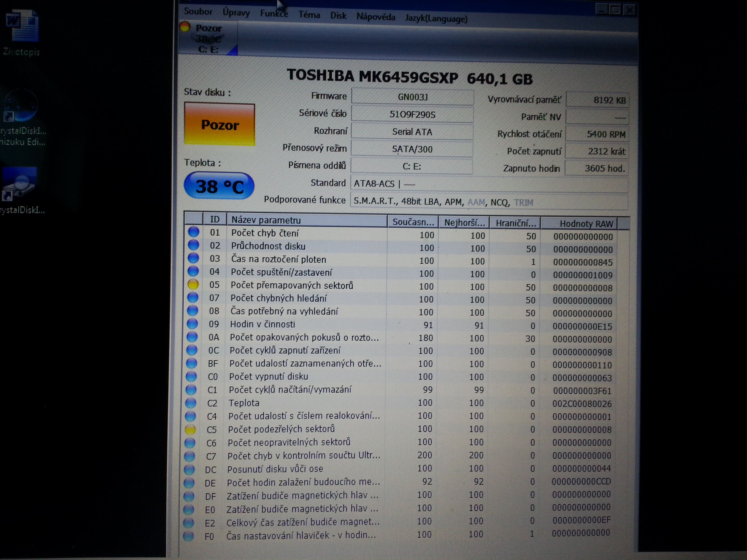Click the orange Pozor disk status button
The width and height of the screenshot is (747, 560).
click(x=219, y=124)
